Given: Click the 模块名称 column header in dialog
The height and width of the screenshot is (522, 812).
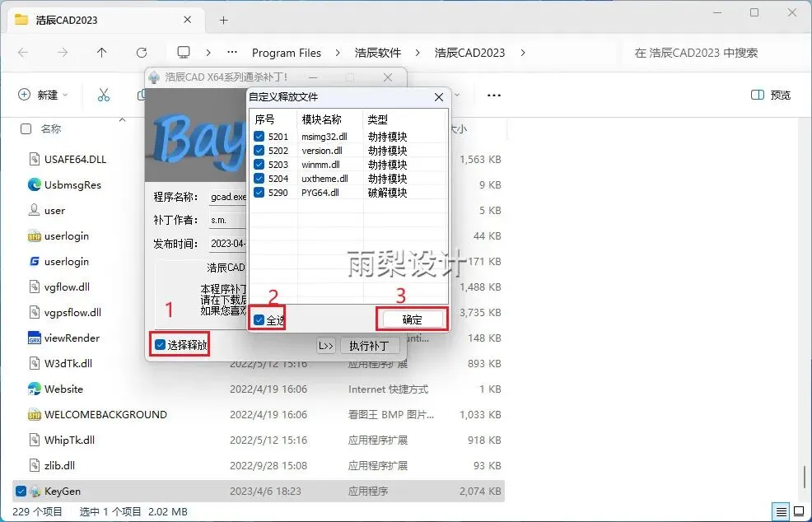Looking at the screenshot, I should 322,119.
